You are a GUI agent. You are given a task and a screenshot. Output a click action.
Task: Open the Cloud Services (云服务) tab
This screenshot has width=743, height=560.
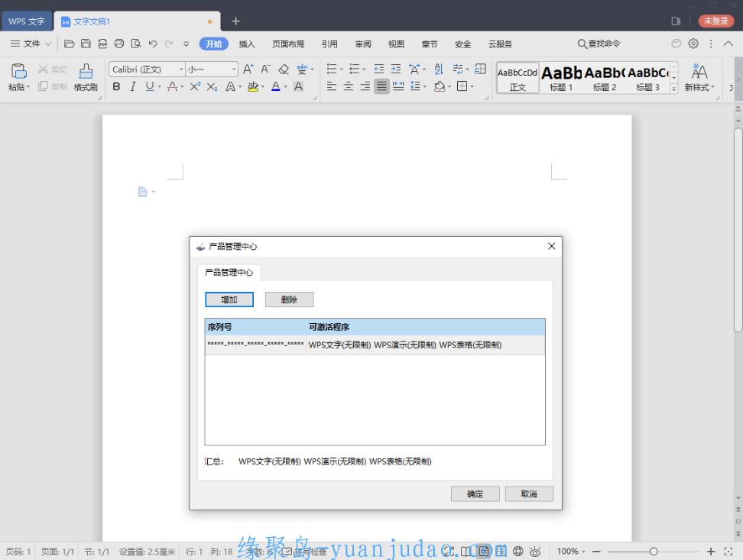point(501,44)
